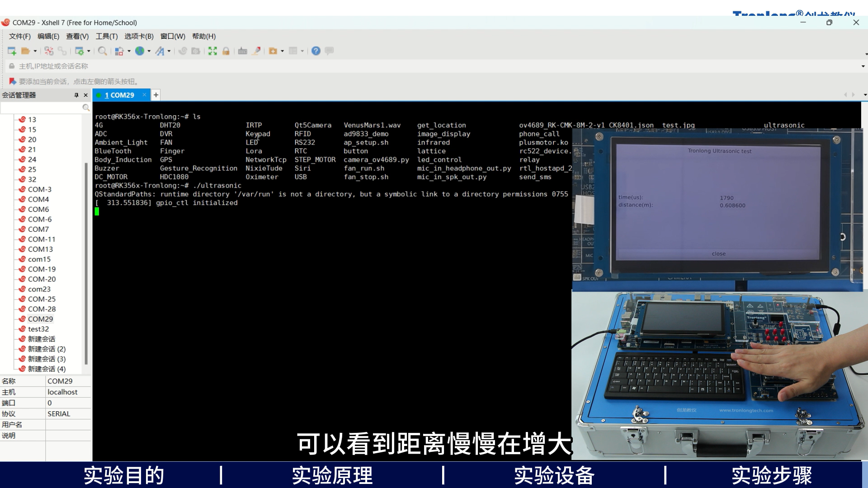Open the virtual keyboard toolbar icon
Screen dimensions: 868x488
coord(243,51)
